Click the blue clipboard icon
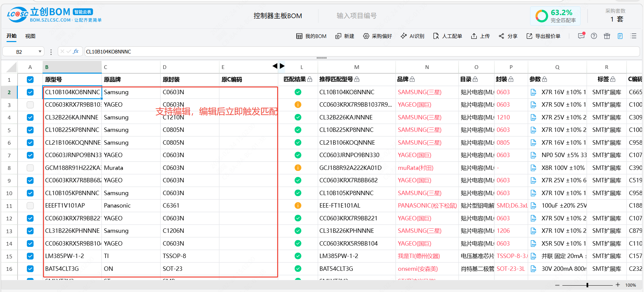The width and height of the screenshot is (644, 292). point(620,36)
